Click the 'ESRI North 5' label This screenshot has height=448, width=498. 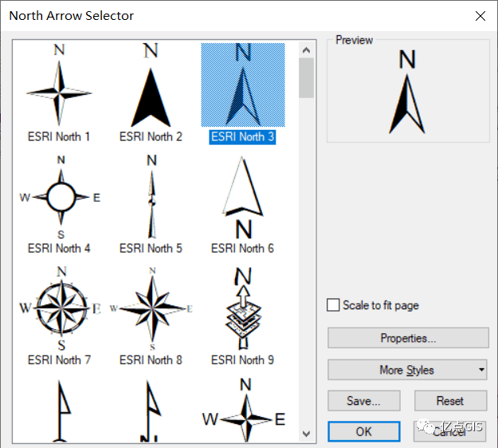point(151,249)
